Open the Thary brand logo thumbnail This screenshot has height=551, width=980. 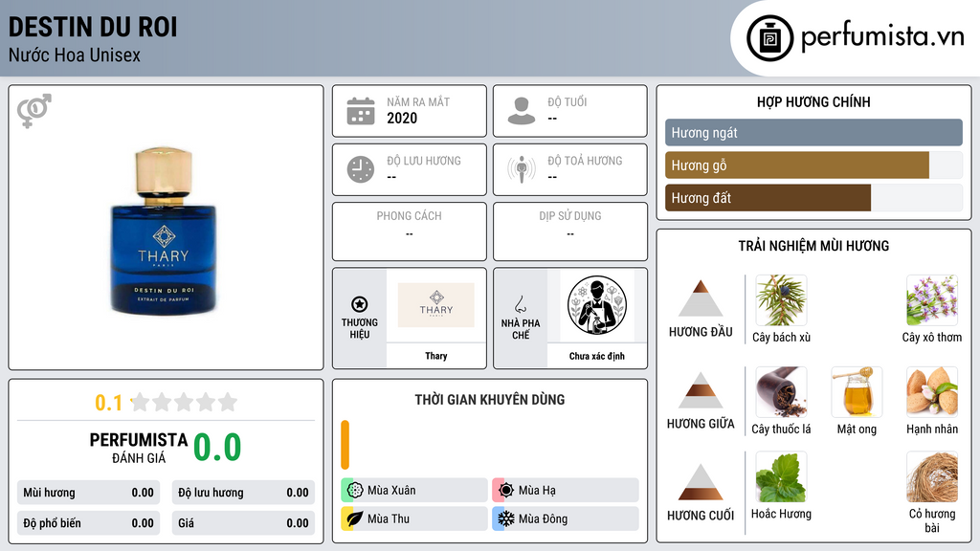click(436, 305)
